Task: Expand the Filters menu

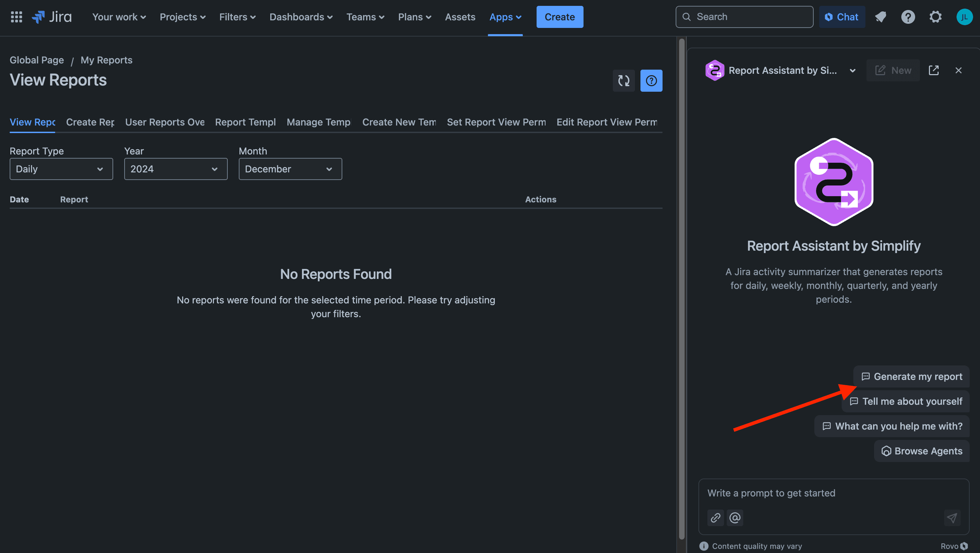Action: click(x=237, y=17)
